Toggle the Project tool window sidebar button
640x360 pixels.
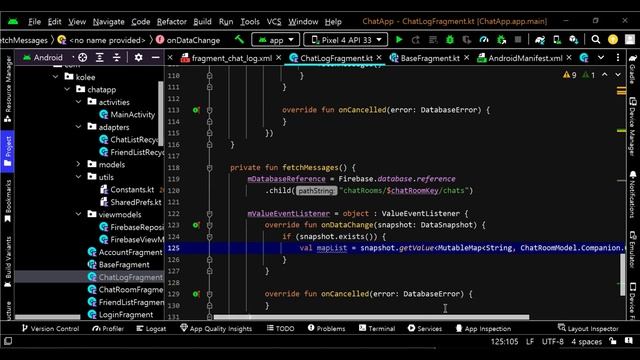(7, 151)
